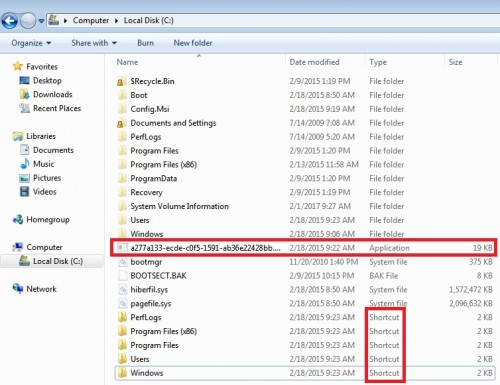Screen dimensions: 500x385
Task: Sort by Name column header
Action: [x=127, y=62]
